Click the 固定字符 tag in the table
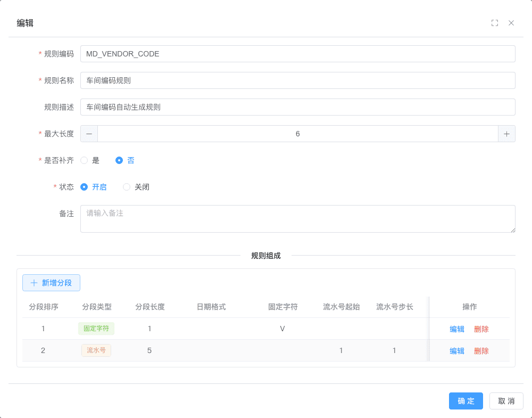 96,329
